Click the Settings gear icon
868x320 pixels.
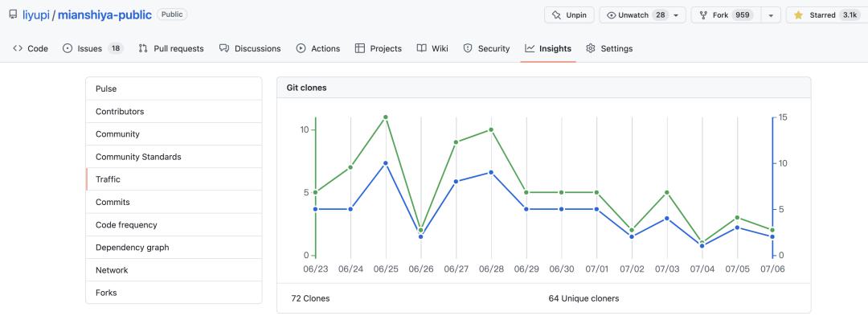(591, 49)
